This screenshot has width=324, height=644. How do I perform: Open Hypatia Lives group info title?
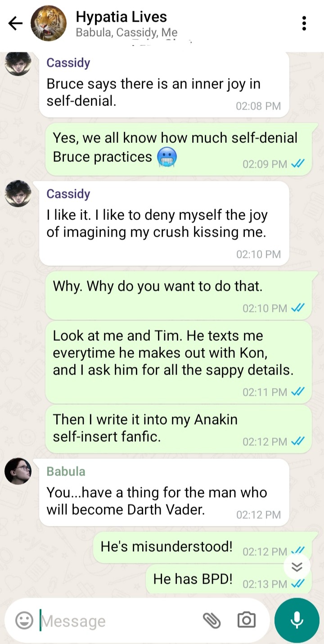(121, 17)
